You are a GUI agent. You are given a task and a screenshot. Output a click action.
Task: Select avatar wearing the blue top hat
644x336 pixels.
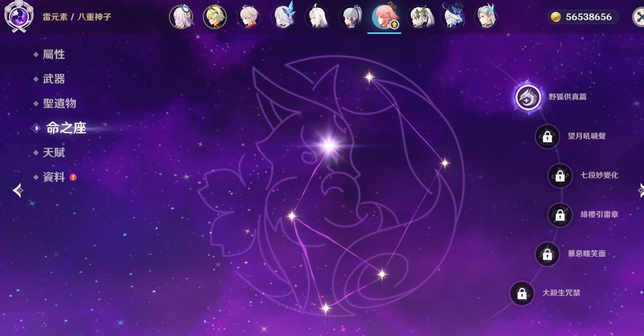(x=453, y=16)
